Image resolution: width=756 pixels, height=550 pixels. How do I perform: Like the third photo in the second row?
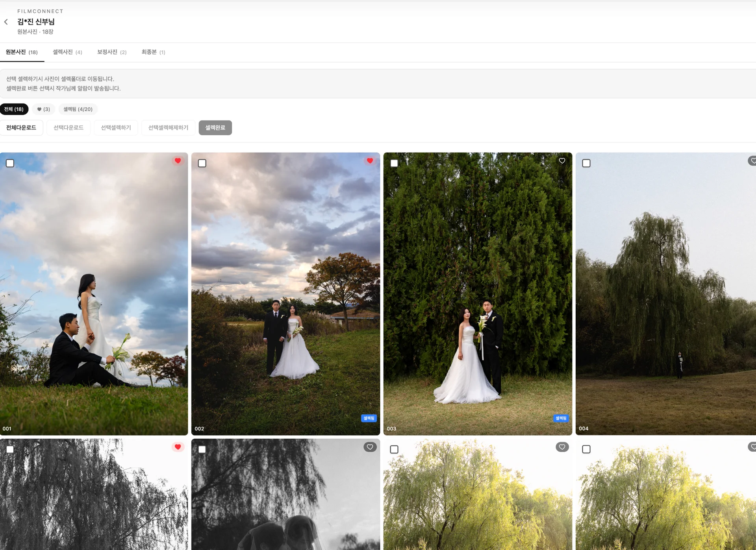[562, 447]
